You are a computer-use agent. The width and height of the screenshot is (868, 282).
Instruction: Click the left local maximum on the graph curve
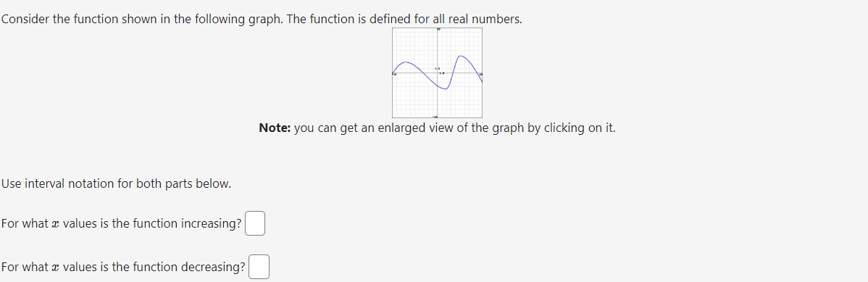pos(406,62)
